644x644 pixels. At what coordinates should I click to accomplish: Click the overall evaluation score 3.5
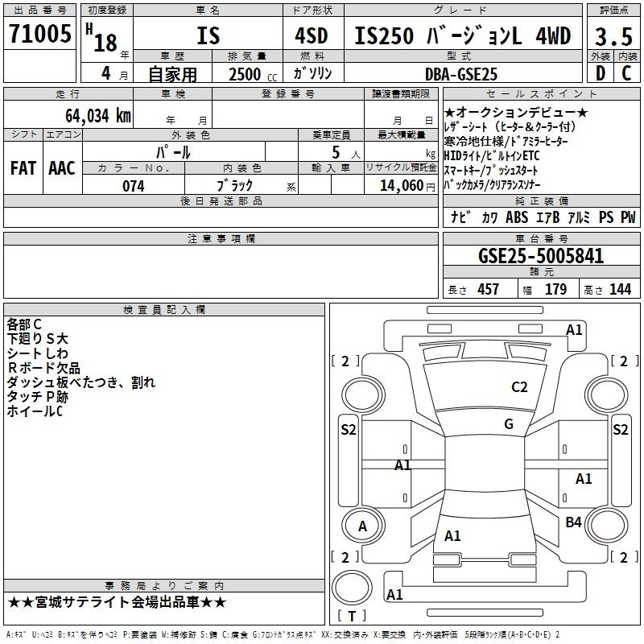(613, 36)
